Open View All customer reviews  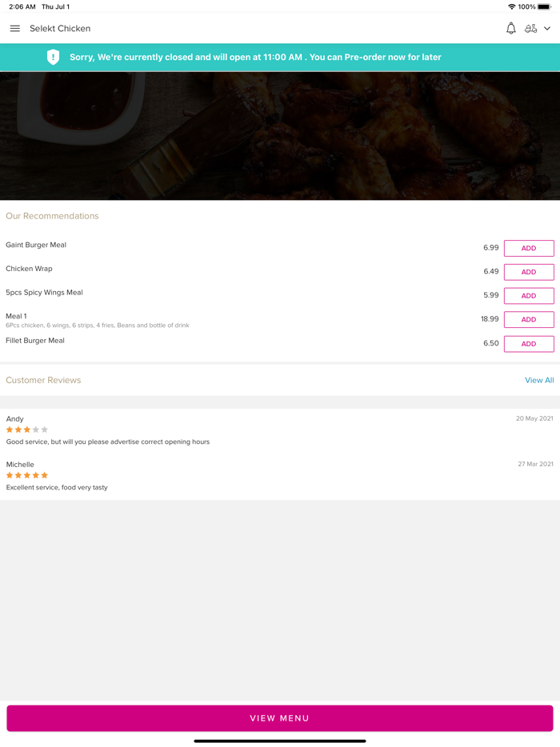pos(539,380)
